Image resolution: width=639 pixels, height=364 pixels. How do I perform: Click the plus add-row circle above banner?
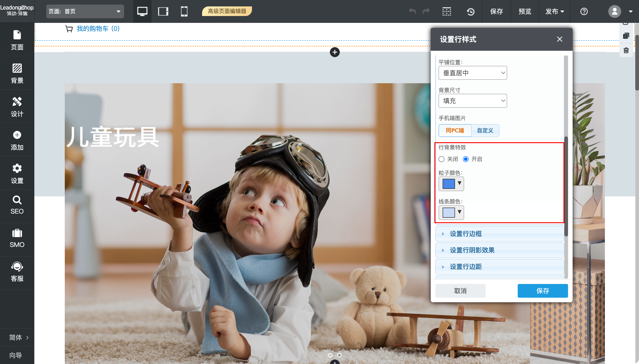click(x=335, y=52)
